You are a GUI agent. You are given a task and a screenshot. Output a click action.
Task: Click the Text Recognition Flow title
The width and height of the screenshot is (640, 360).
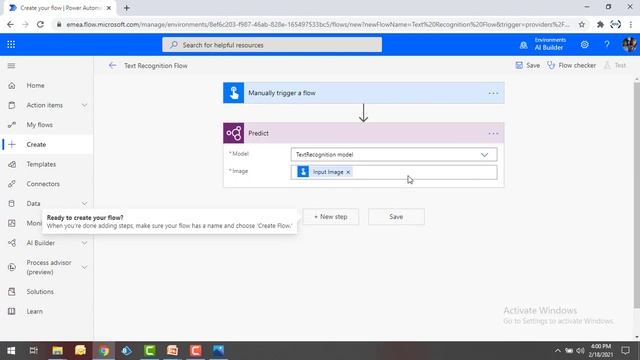(x=156, y=66)
